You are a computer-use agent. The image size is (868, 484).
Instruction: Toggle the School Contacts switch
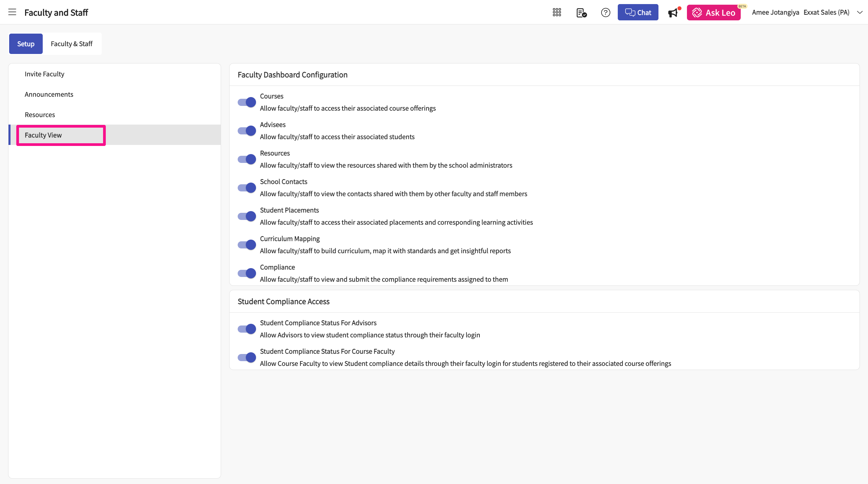(x=246, y=188)
